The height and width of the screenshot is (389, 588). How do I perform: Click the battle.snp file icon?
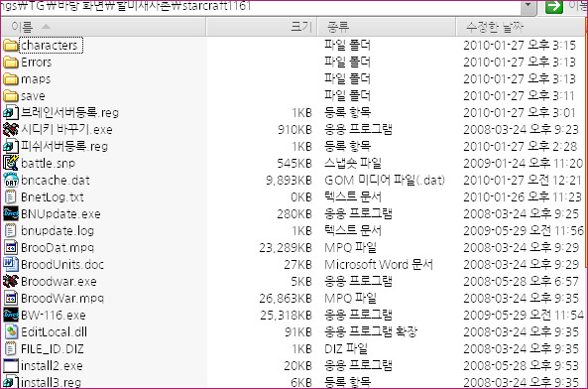click(x=11, y=163)
